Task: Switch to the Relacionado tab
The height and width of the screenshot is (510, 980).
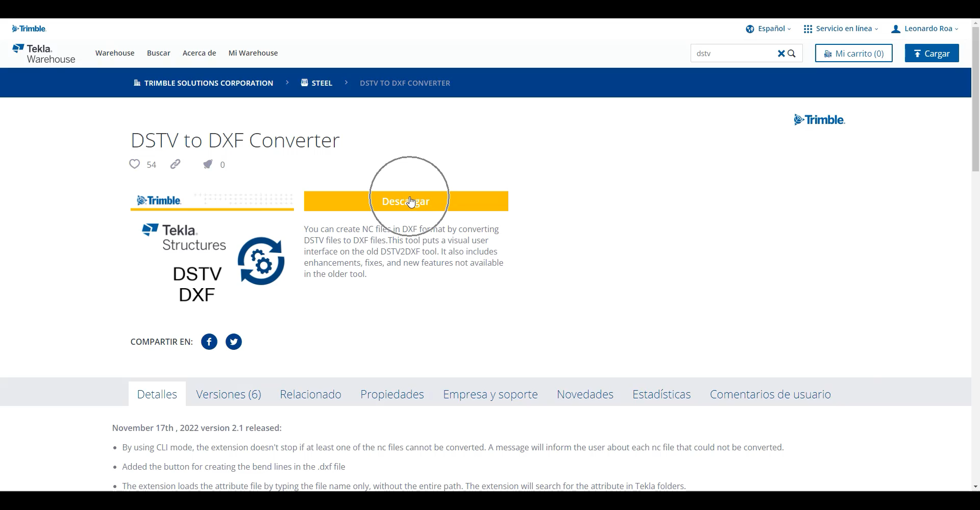Action: coord(310,394)
